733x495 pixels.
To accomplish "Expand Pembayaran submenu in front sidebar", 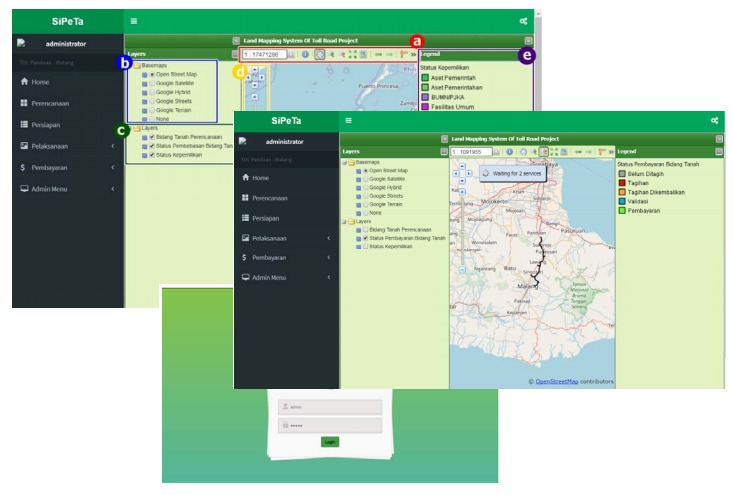I will (328, 257).
